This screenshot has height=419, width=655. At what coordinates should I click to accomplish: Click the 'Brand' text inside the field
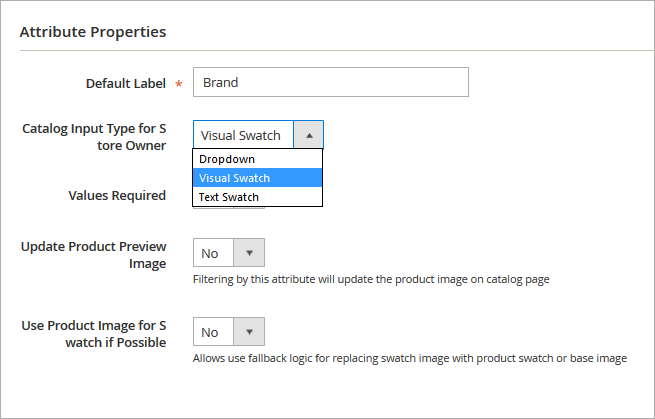pyautogui.click(x=220, y=82)
